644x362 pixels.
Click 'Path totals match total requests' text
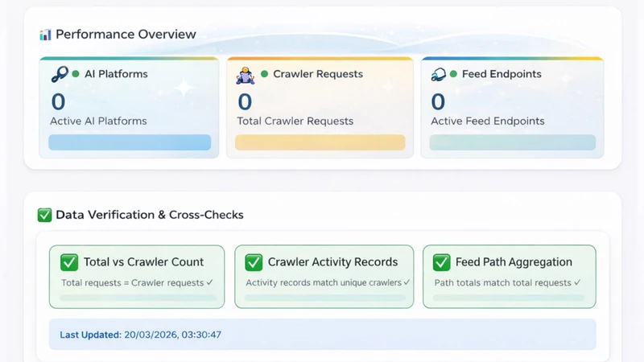[502, 283]
